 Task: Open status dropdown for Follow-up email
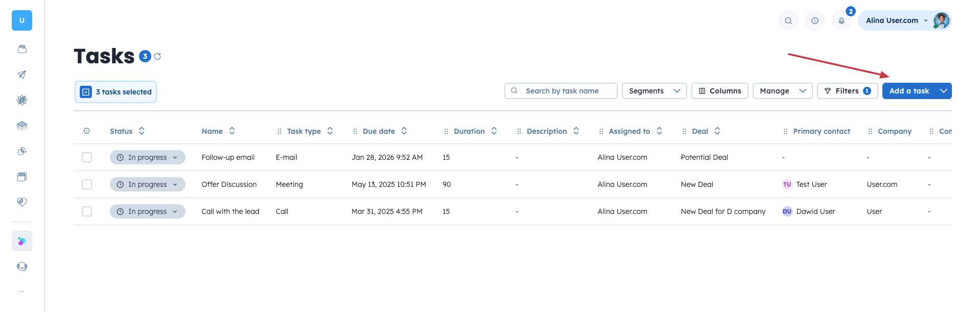click(x=148, y=157)
